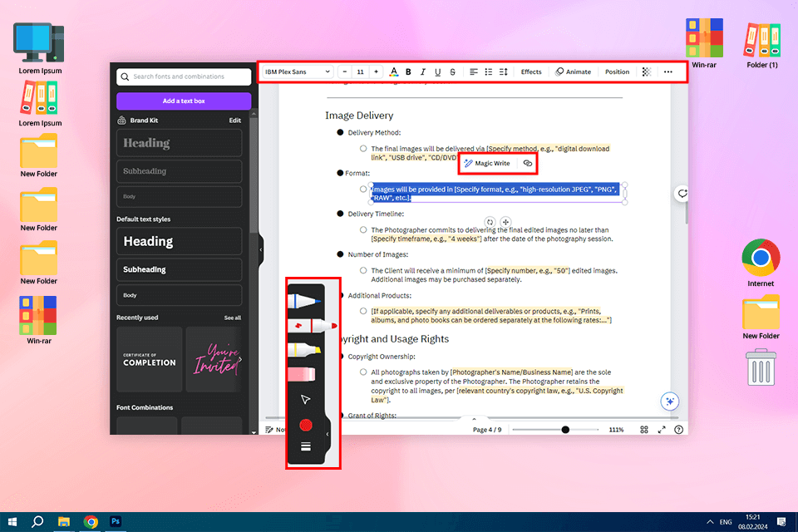The image size is (798, 532).
Task: Choose the pointer select tool in draw bar
Action: (x=305, y=400)
